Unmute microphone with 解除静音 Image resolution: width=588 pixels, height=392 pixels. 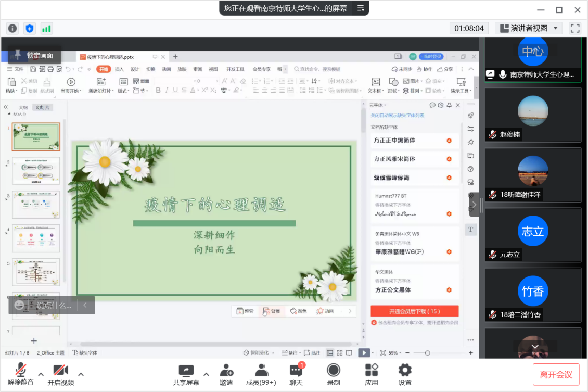pyautogui.click(x=21, y=375)
